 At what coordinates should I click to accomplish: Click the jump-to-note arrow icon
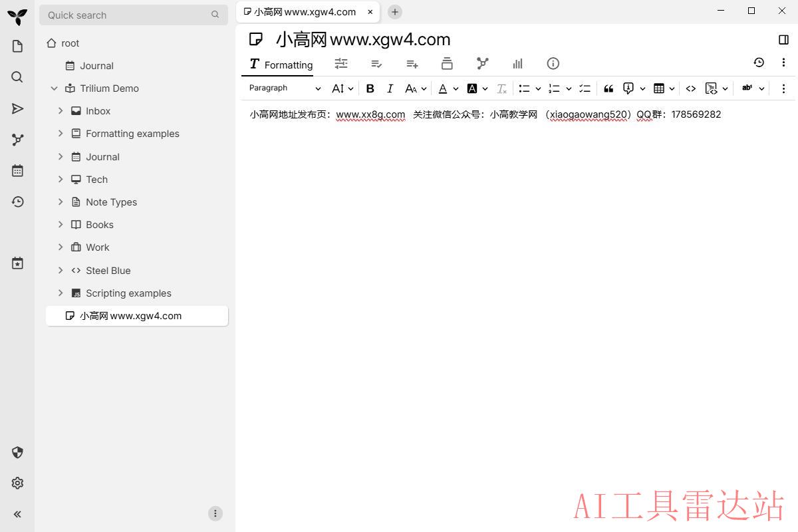(x=17, y=108)
